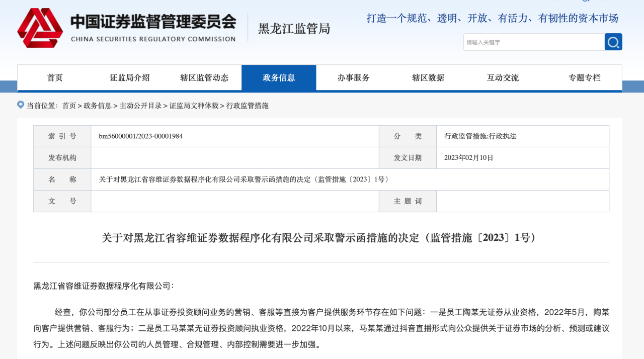Switch to 辖区监管动态 tab

[204, 78]
